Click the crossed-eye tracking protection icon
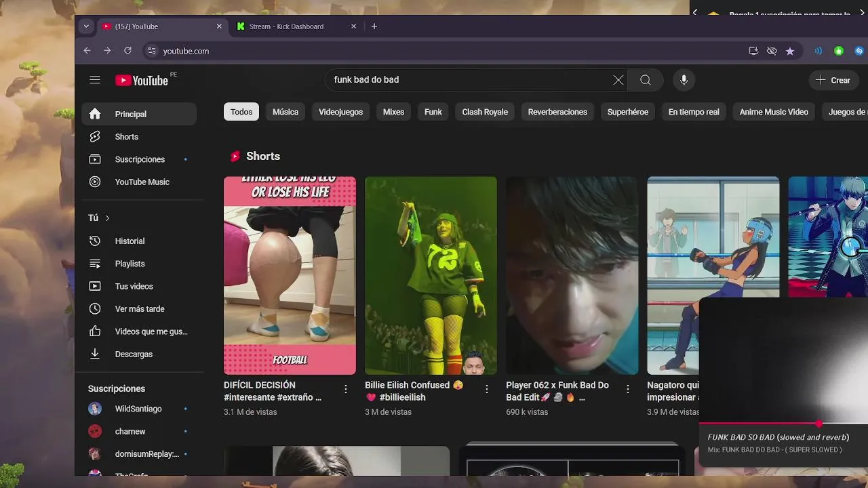 [x=772, y=51]
